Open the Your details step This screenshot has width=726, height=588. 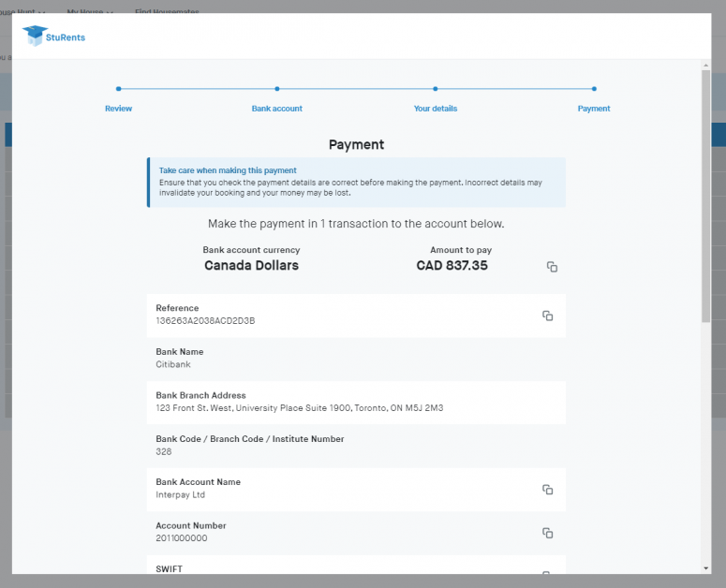[x=436, y=109]
